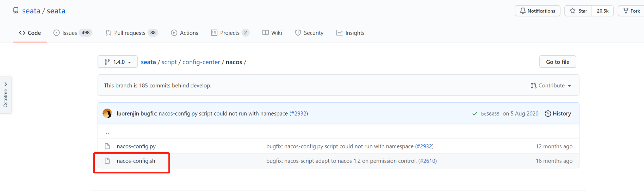Expand the Octotree sidebar
The image size is (644, 196).
[6, 95]
